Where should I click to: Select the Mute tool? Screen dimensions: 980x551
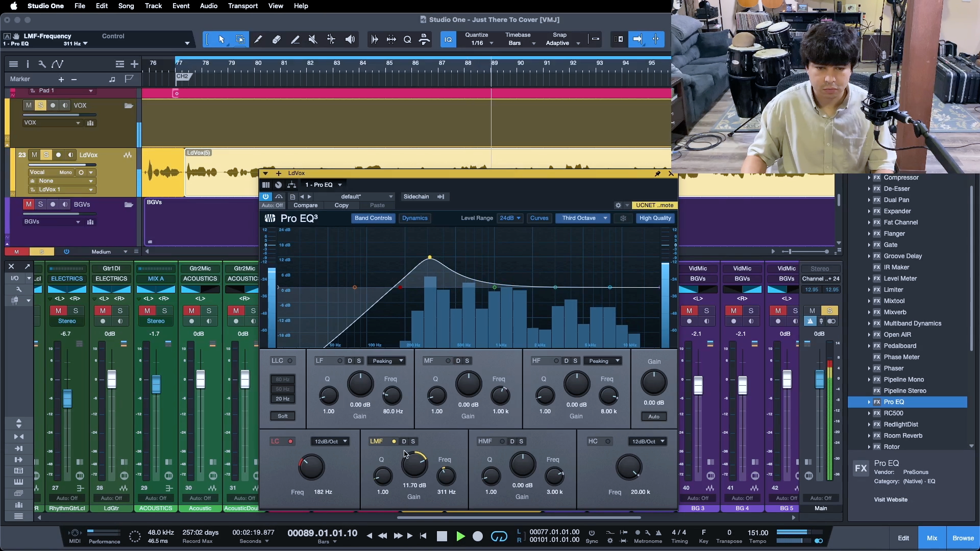point(313,39)
